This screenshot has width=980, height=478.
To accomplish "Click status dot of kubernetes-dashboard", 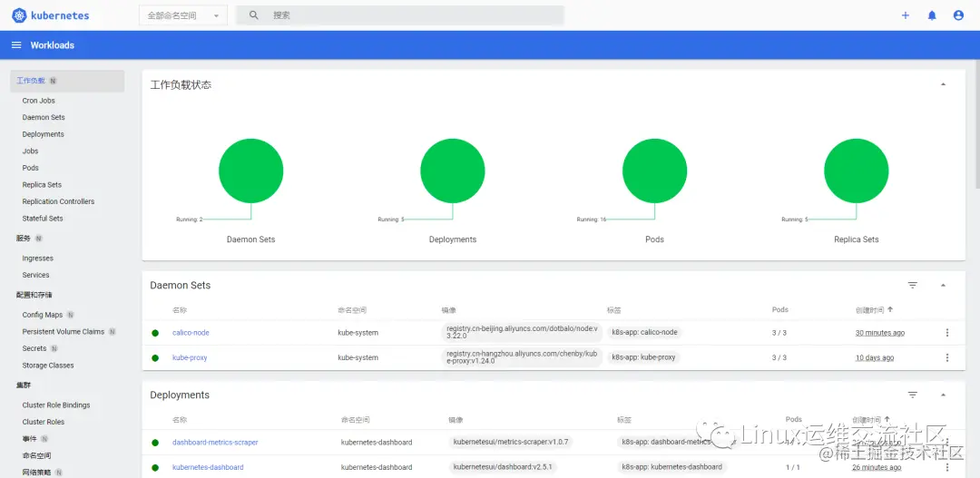I will tap(155, 467).
